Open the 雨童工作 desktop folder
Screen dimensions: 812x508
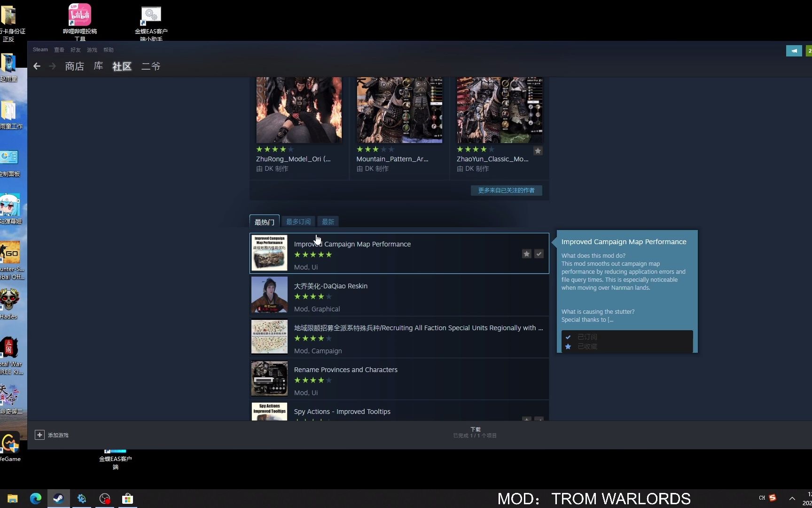(10, 115)
